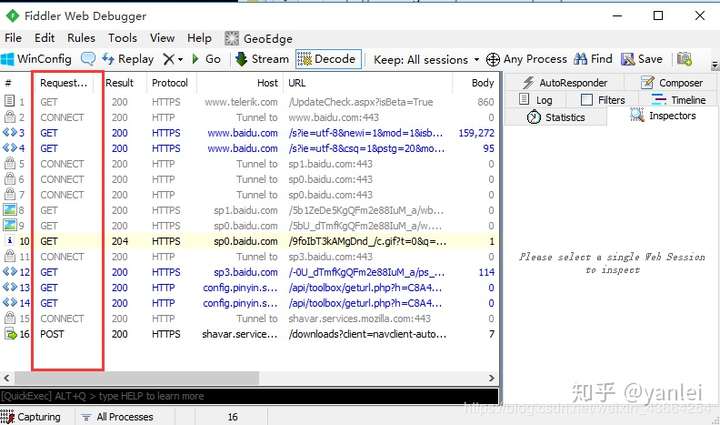Open WinConfig from the toolbar
This screenshot has width=720, height=425.
point(36,59)
